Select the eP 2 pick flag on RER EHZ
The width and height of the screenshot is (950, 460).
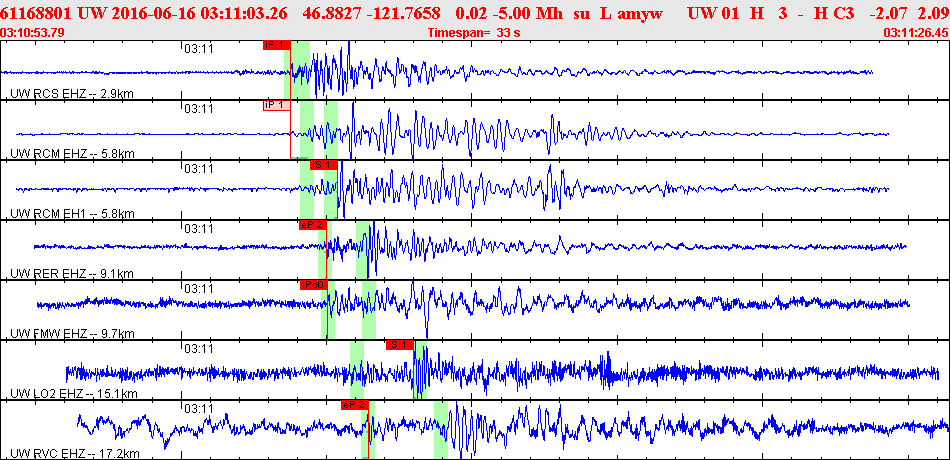(x=313, y=225)
